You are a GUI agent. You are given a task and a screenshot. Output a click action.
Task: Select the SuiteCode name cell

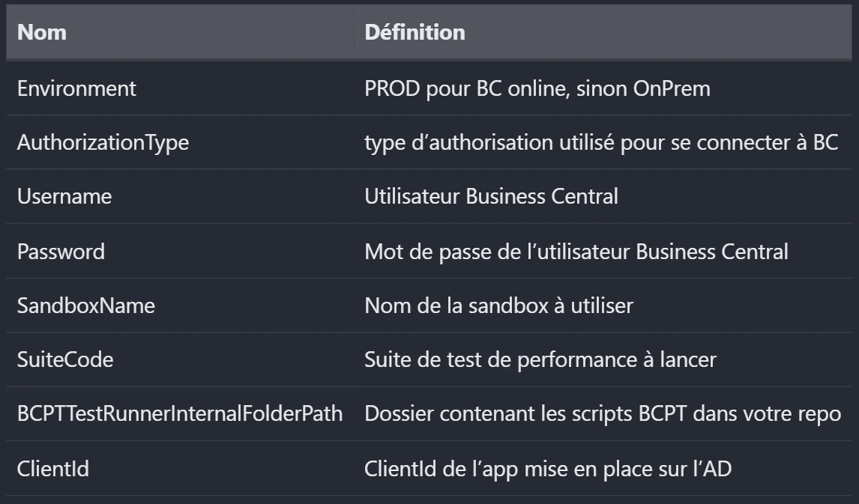[65, 359]
